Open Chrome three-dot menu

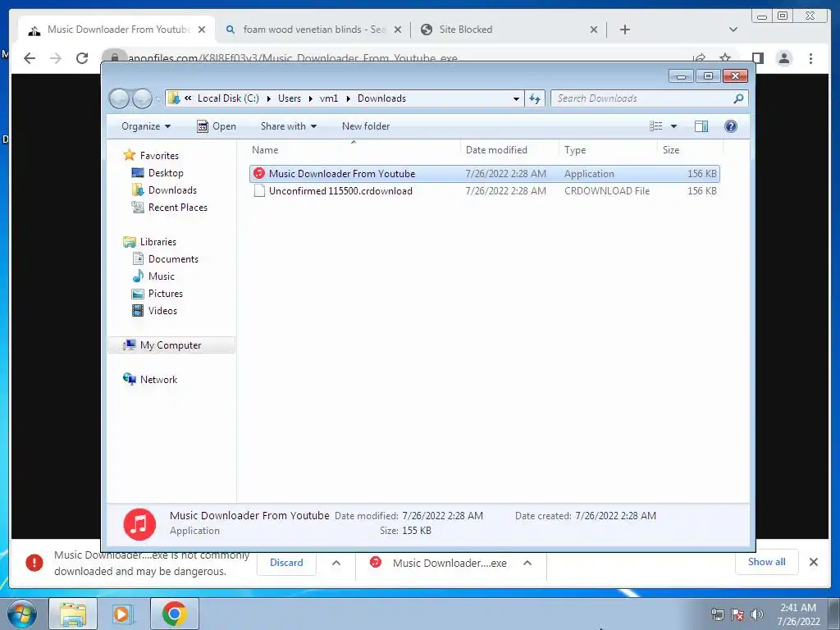pos(810,58)
